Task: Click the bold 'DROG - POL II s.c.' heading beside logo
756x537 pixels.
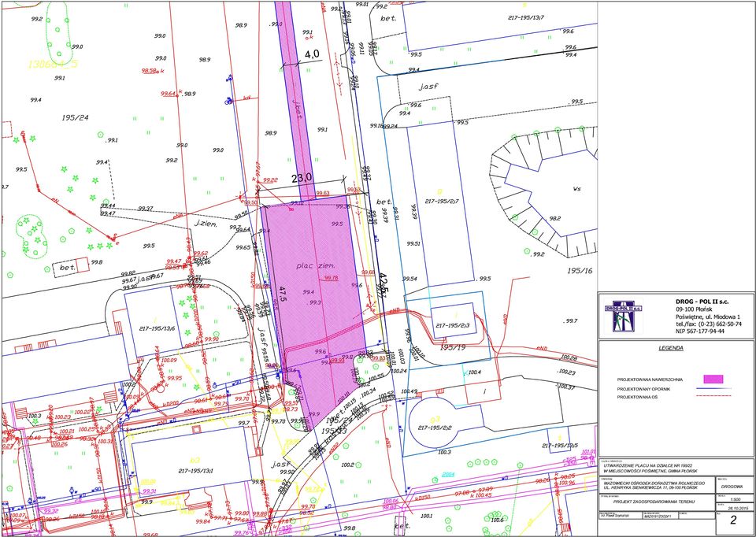Action: [x=702, y=302]
